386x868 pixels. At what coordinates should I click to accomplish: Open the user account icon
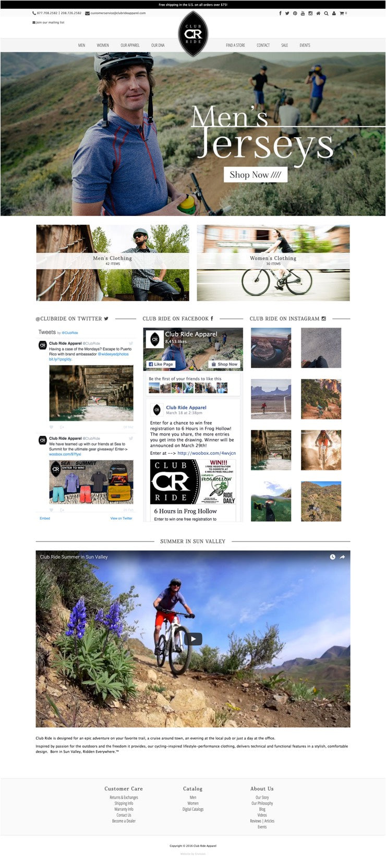[x=334, y=13]
